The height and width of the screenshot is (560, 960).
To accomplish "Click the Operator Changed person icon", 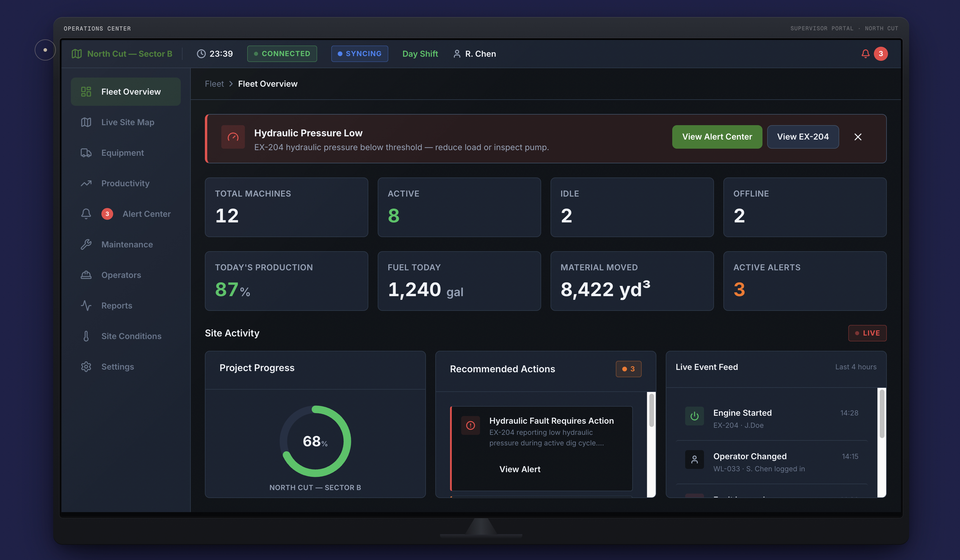I will point(694,460).
